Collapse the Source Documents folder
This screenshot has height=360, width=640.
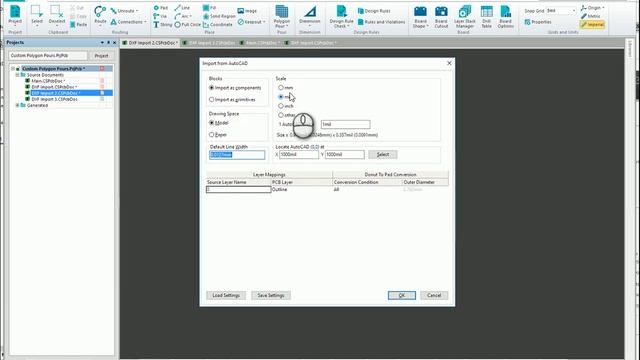coord(18,75)
